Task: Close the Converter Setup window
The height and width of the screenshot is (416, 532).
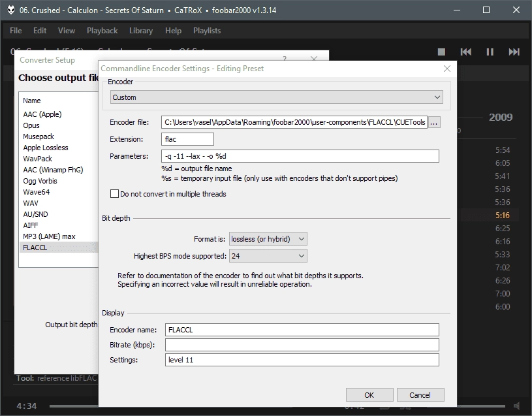Action: [x=314, y=59]
